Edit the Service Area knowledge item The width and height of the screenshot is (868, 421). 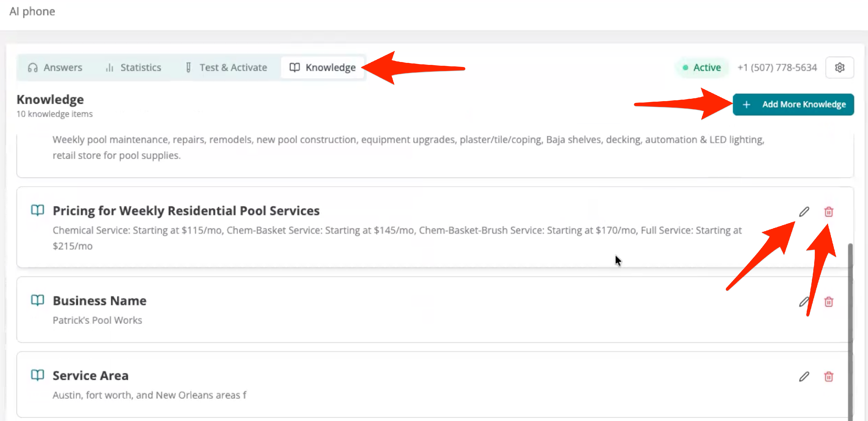point(804,376)
